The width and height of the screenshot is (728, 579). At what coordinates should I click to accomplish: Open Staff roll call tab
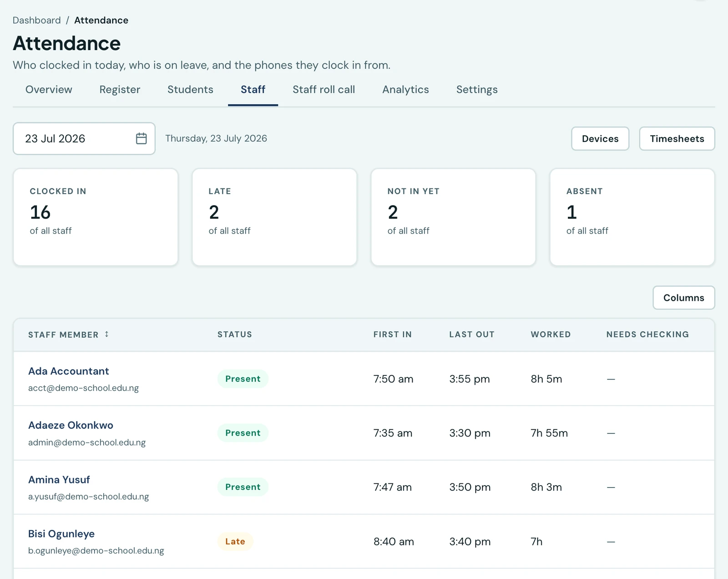click(x=324, y=89)
